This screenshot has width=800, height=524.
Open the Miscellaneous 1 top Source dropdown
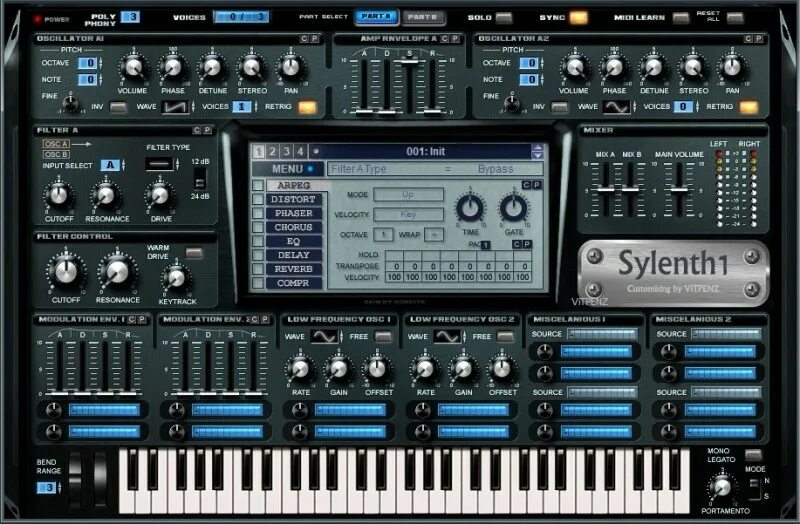602,334
